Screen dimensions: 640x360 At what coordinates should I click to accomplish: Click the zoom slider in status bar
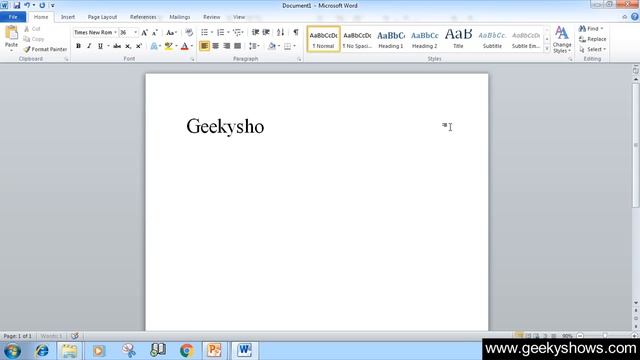(605, 336)
